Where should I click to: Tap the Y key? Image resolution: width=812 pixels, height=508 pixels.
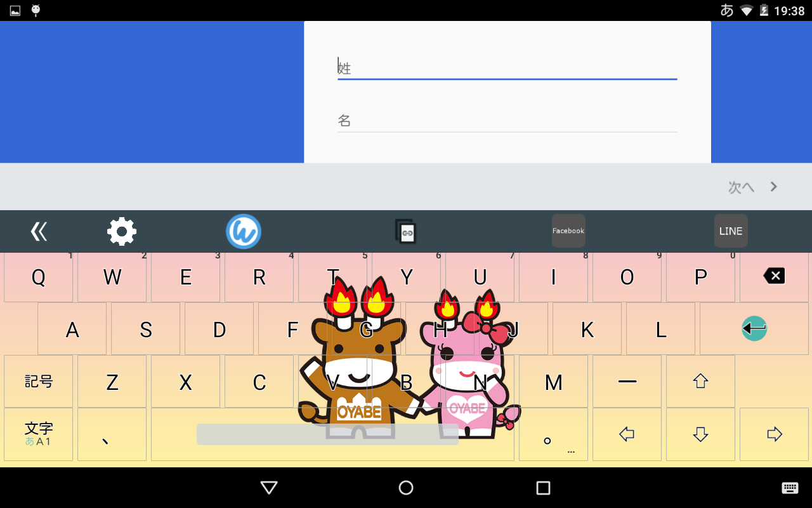point(406,276)
